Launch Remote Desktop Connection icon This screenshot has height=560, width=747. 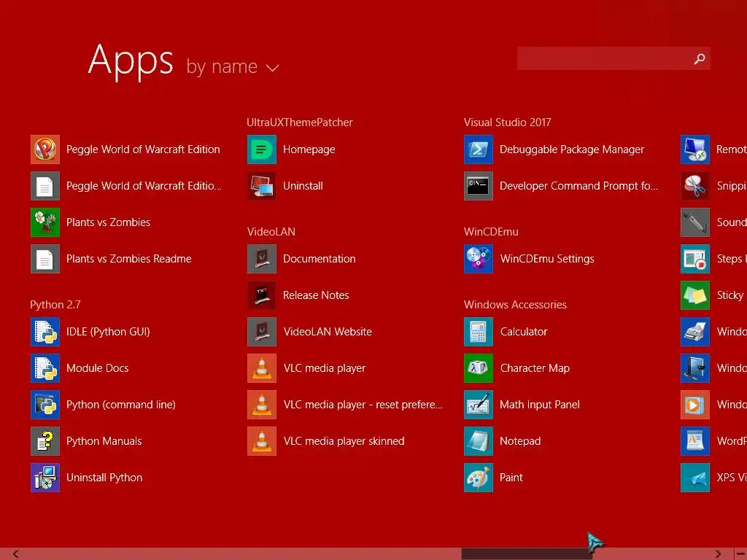point(695,149)
